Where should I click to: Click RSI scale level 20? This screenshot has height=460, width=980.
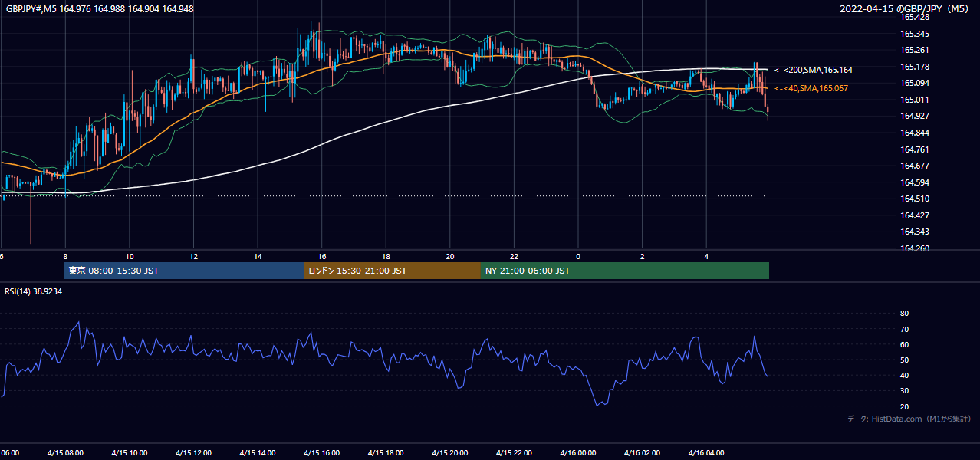click(904, 406)
